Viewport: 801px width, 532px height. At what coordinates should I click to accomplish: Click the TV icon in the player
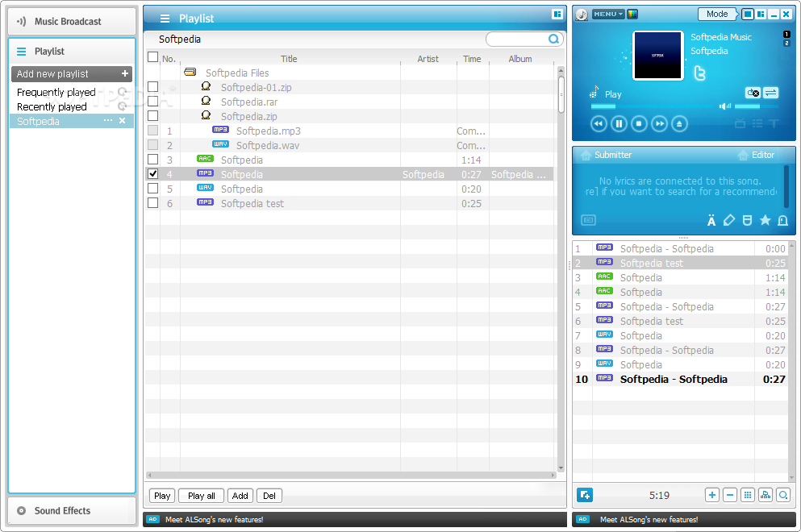point(740,123)
